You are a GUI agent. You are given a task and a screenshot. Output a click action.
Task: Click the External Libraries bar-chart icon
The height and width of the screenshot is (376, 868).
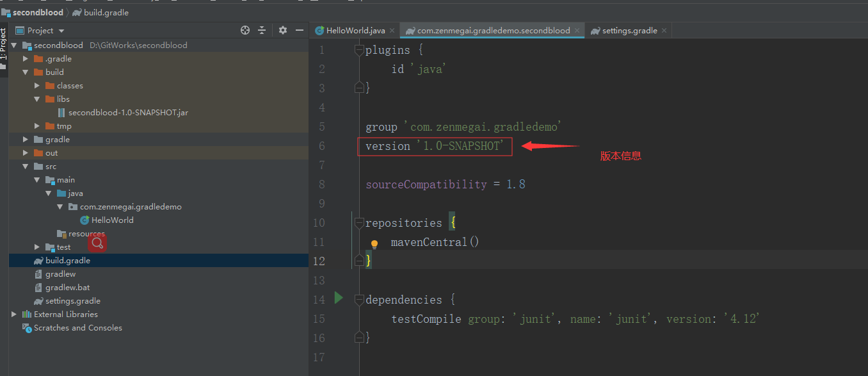pos(27,315)
